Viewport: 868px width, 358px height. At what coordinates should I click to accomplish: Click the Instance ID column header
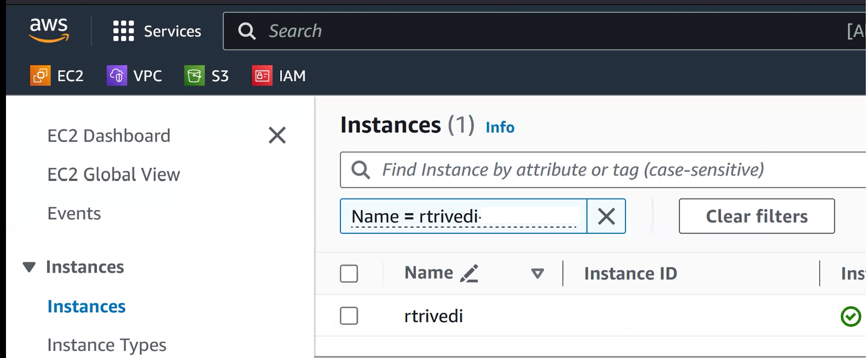pos(630,273)
